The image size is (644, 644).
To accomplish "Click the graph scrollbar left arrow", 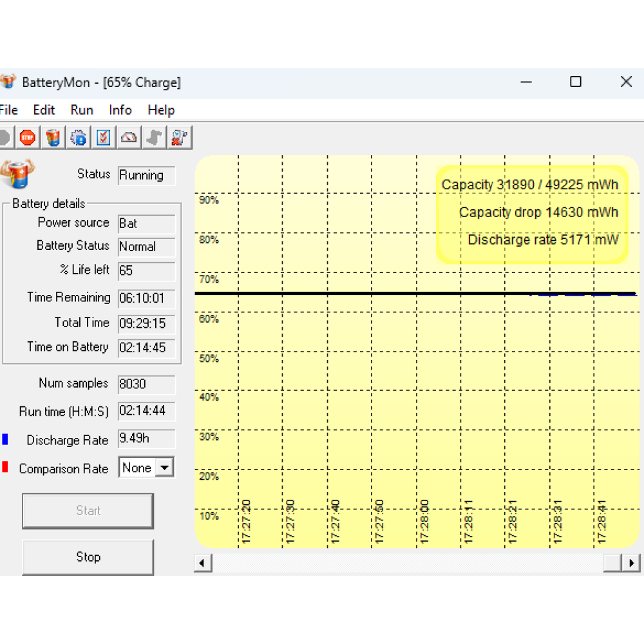I will [x=202, y=563].
